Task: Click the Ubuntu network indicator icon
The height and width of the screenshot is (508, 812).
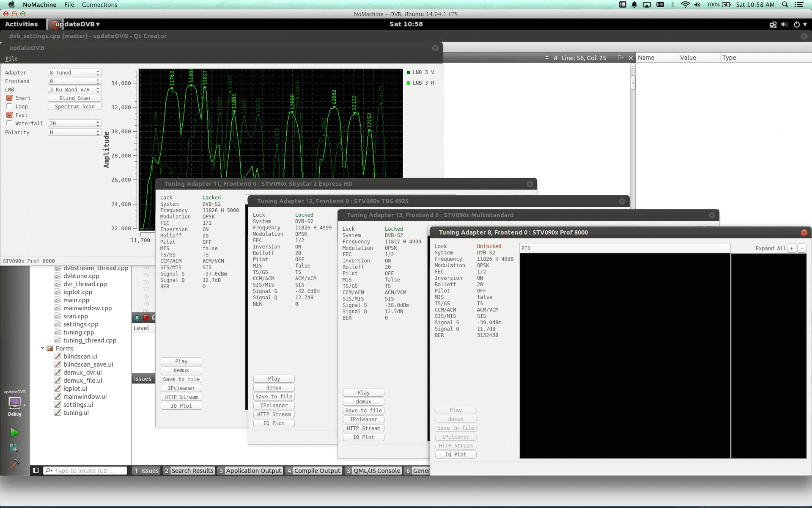Action: 773,25
